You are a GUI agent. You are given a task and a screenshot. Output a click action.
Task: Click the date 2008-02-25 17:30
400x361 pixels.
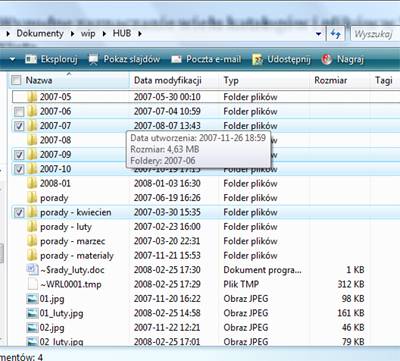tap(167, 270)
